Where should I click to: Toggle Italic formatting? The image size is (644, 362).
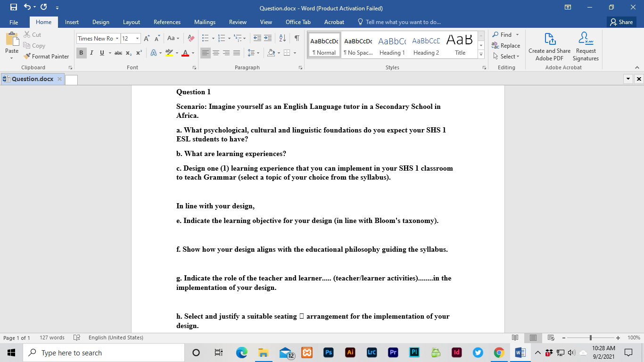91,53
